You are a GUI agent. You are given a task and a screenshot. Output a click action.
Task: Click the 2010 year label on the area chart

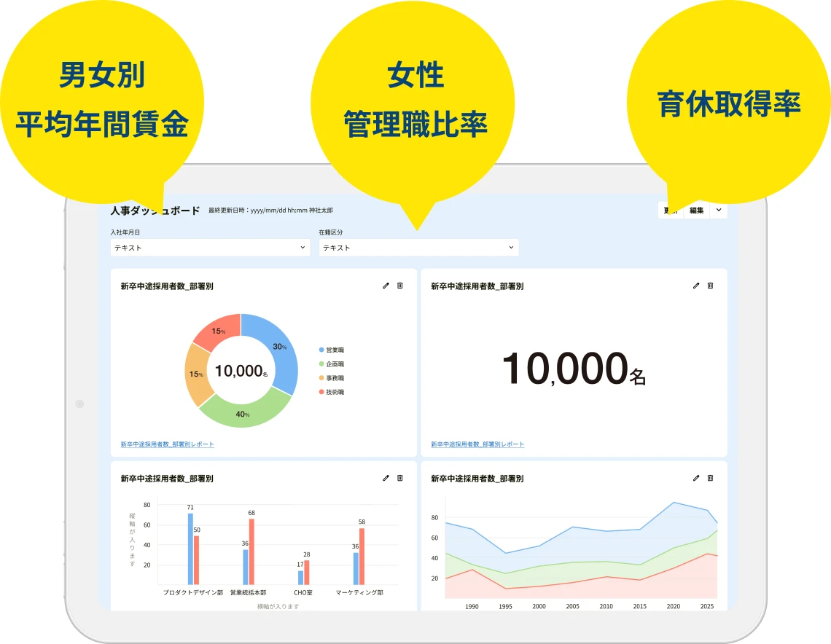pyautogui.click(x=606, y=606)
